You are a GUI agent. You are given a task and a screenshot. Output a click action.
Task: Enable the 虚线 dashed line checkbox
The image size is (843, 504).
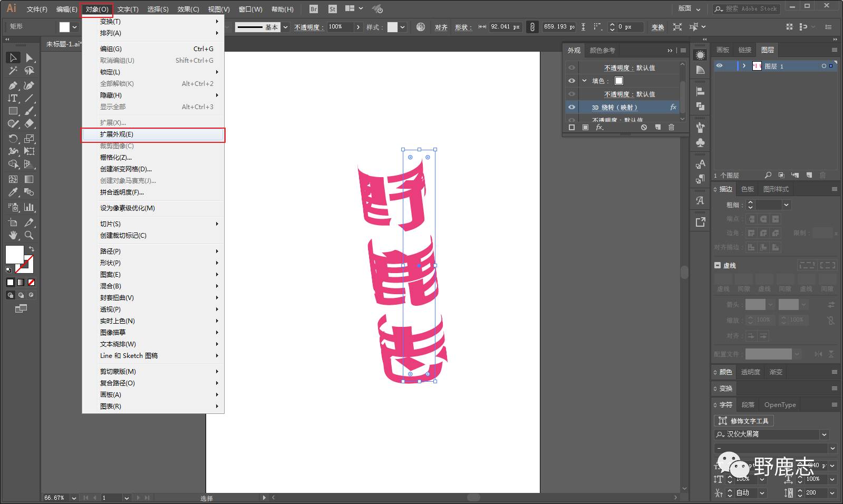click(x=718, y=265)
